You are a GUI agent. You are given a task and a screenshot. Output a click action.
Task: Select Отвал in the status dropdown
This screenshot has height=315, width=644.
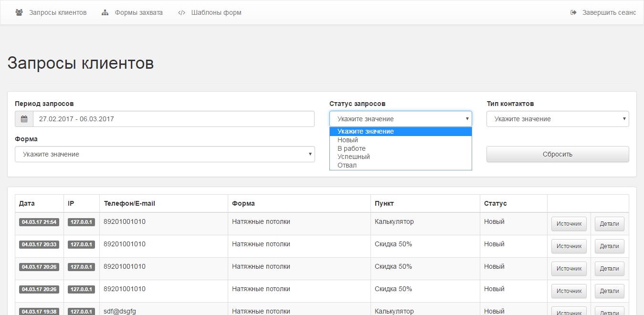(x=347, y=165)
